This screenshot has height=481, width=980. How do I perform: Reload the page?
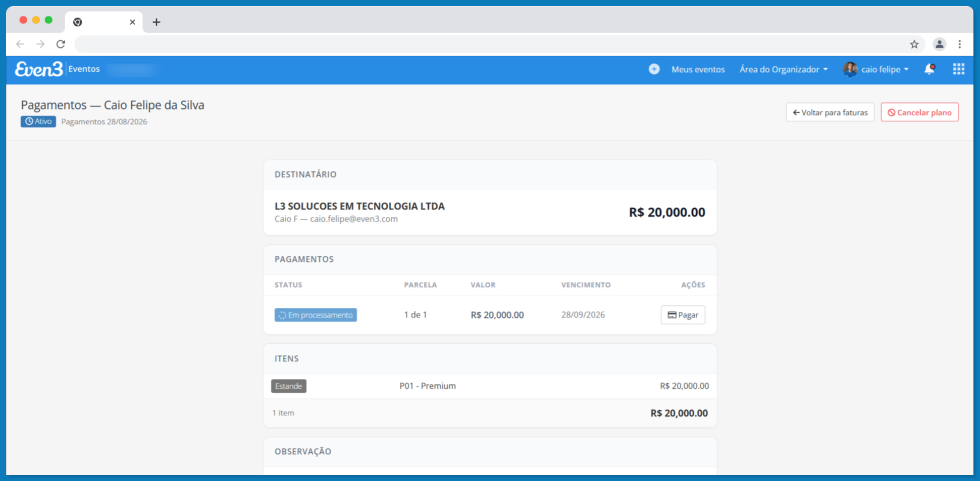(x=61, y=44)
